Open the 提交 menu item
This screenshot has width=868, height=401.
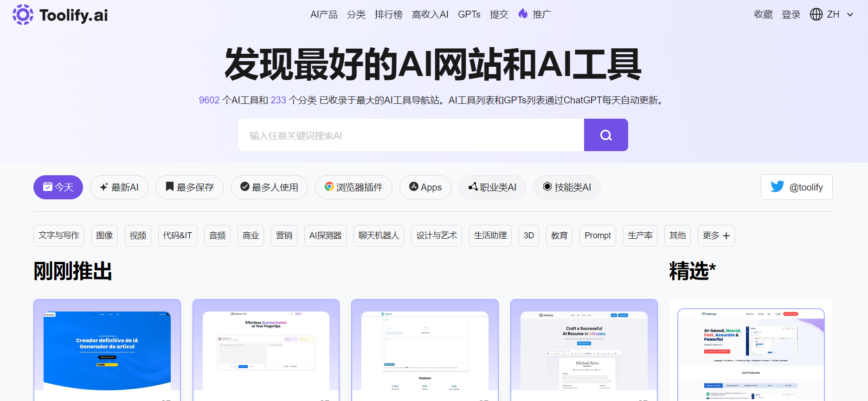click(x=499, y=14)
